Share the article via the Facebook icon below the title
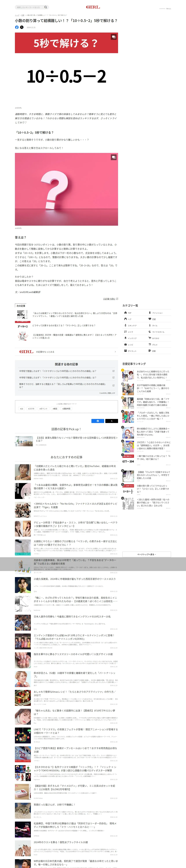Viewport: 186px width, 868px height. pos(17,27)
